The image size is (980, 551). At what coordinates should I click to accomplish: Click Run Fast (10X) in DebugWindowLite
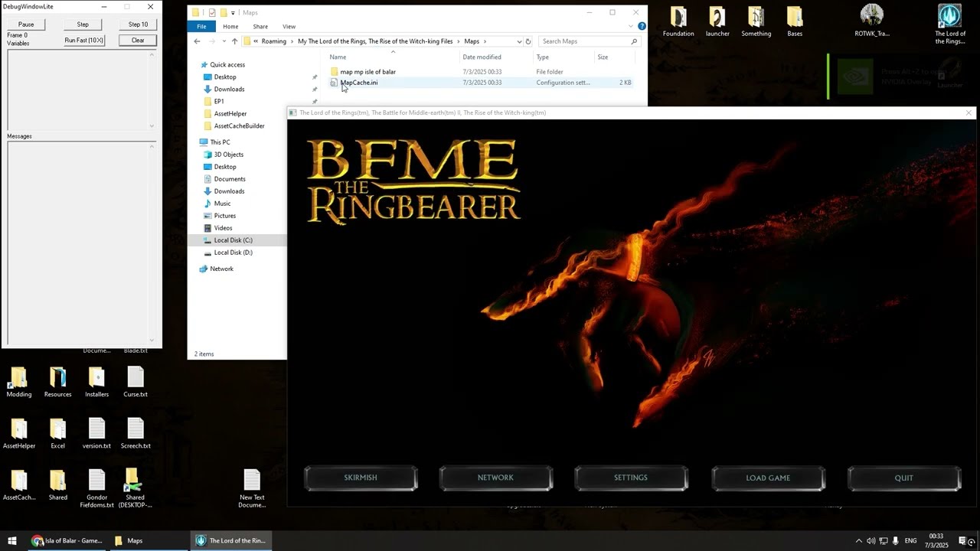(83, 40)
